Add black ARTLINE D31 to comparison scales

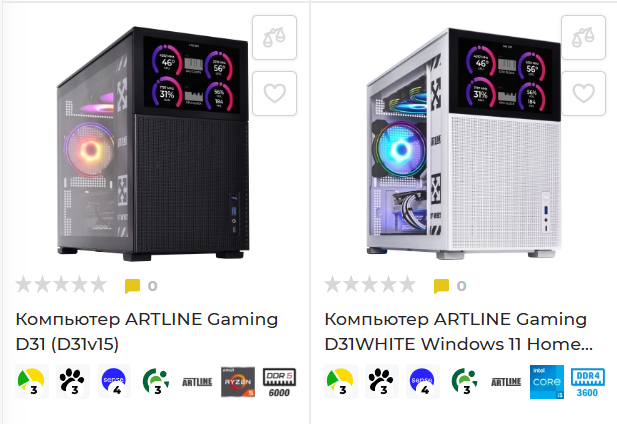tap(274, 38)
